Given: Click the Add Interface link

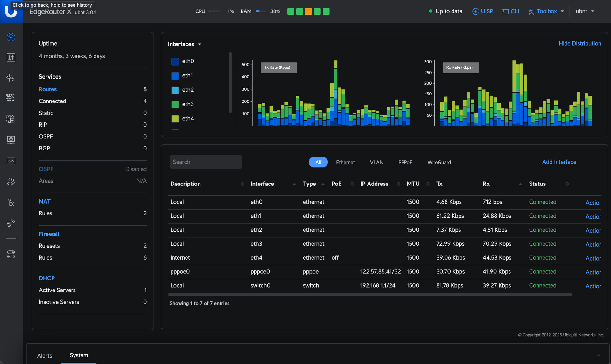Looking at the screenshot, I should (559, 162).
